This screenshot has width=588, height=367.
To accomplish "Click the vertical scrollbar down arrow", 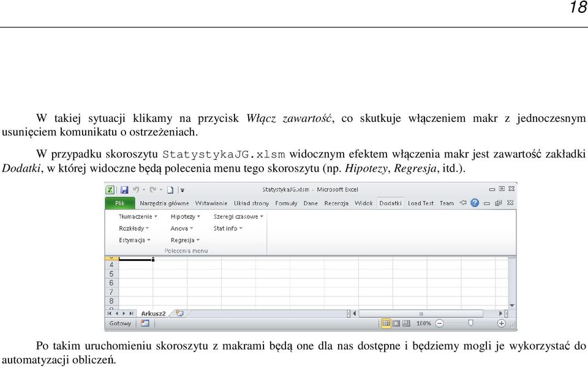I will 512,306.
